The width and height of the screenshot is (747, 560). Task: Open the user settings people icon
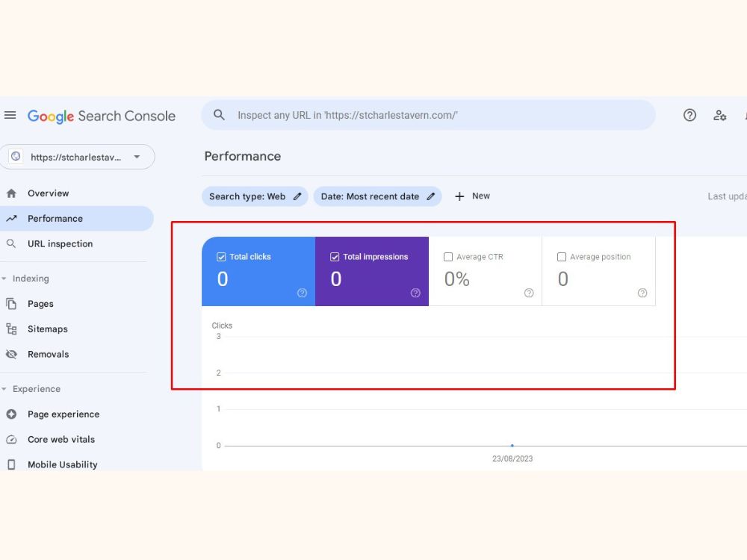[x=719, y=115]
